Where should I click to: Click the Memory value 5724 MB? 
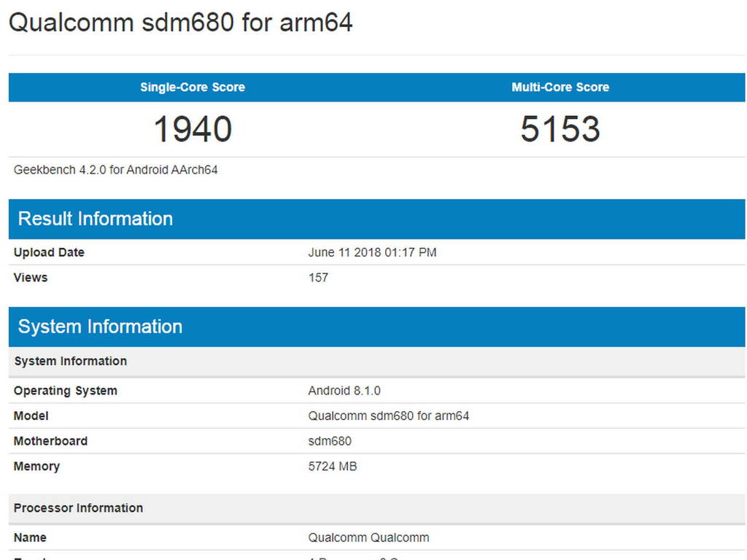pyautogui.click(x=332, y=466)
